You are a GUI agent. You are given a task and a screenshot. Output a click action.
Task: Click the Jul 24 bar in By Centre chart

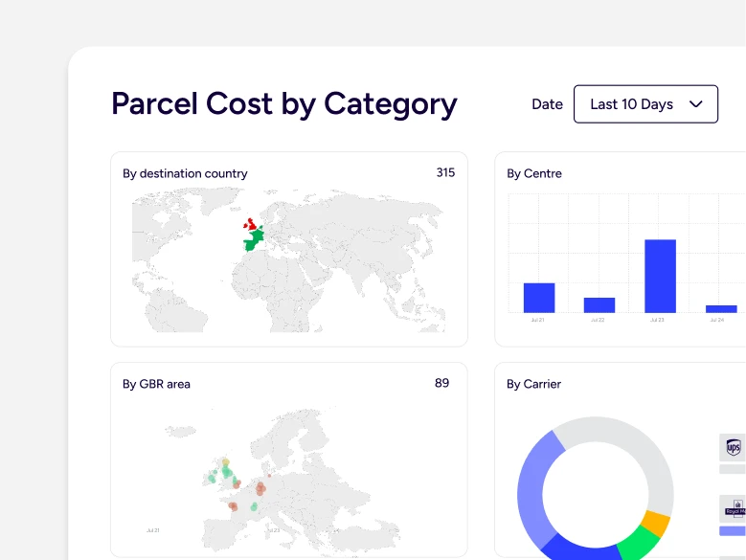[721, 308]
